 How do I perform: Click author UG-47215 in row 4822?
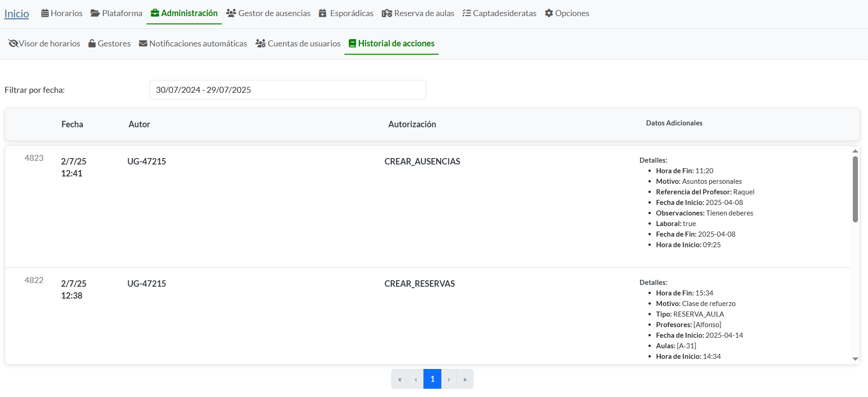point(147,284)
